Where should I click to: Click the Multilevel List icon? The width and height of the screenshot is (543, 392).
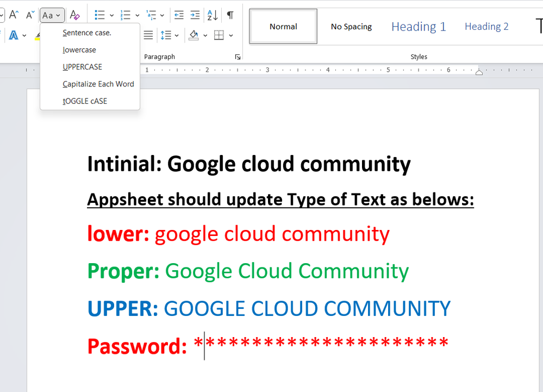pos(151,15)
